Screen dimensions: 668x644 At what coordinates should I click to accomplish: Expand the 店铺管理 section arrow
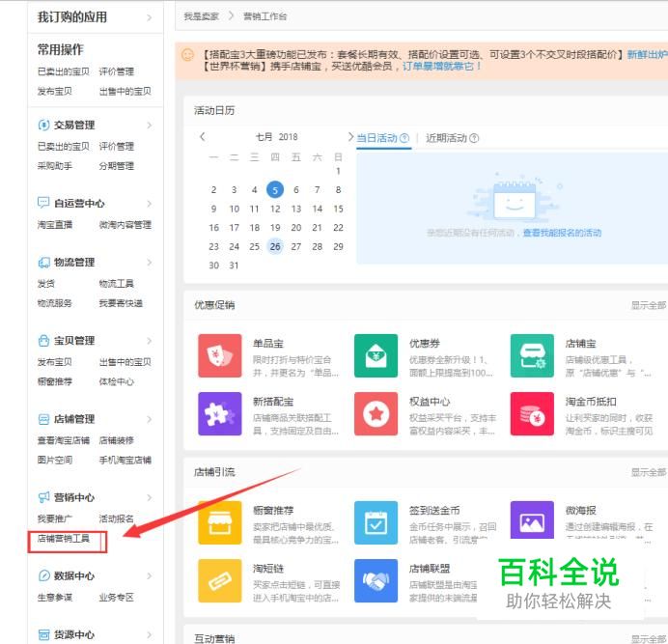[x=149, y=419]
